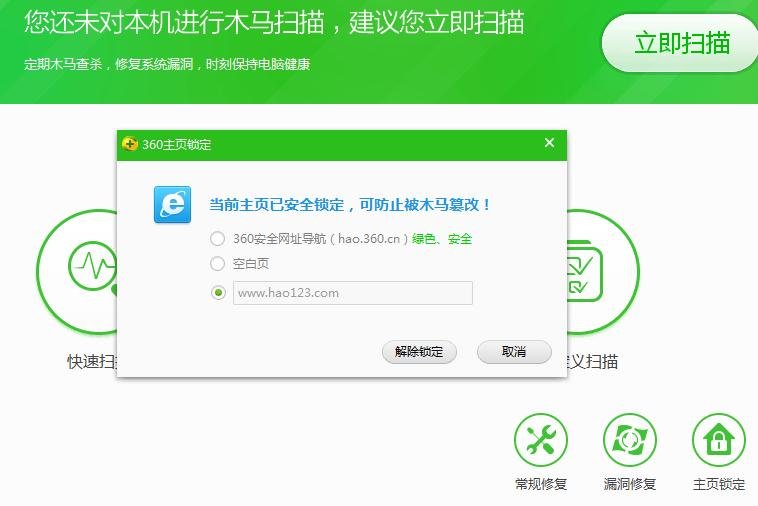Click the 立即扫描 scan now button
The width and height of the screenshot is (758, 506).
click(681, 43)
